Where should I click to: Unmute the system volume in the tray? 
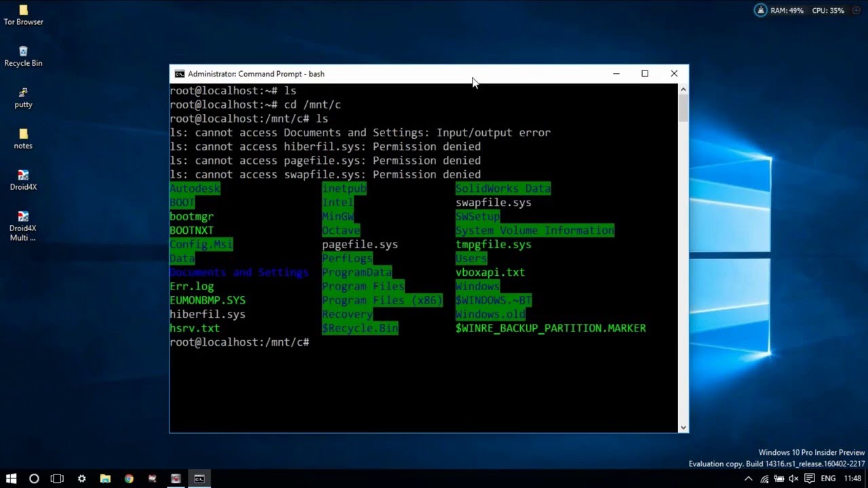pyautogui.click(x=792, y=478)
